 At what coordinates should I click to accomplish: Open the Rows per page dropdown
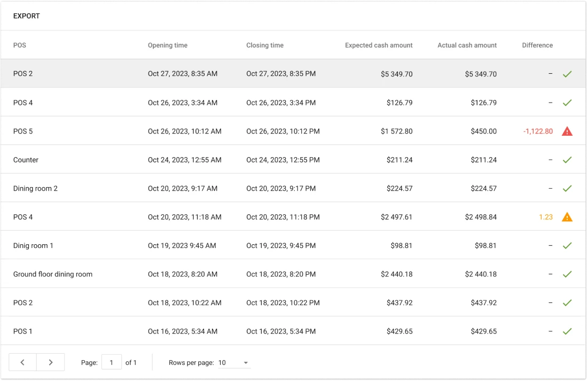(x=234, y=363)
